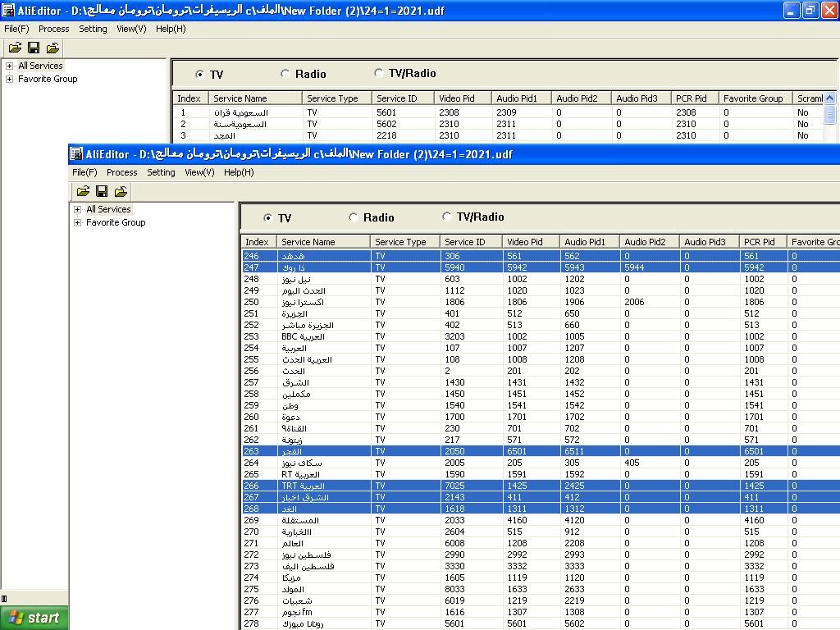Expand All Services tree in front window
The width and height of the screenshot is (840, 630).
tap(77, 209)
